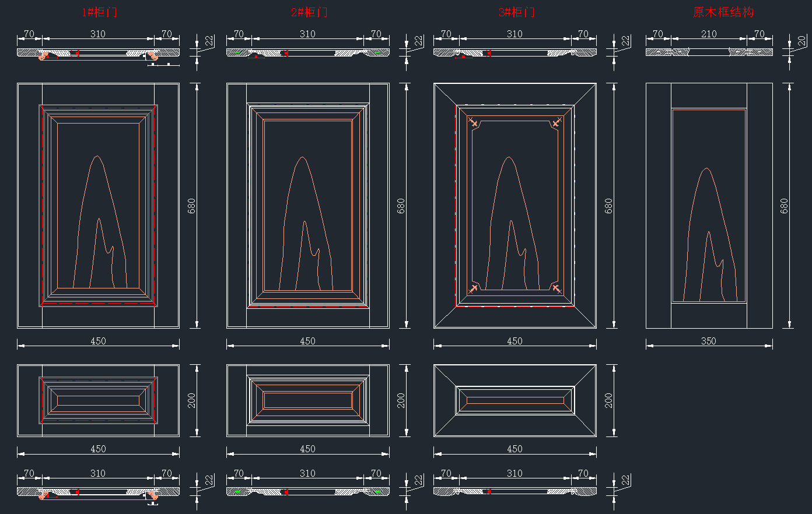The width and height of the screenshot is (812, 514).
Task: Click the center panel of door 1 drawer front
Action: 98,400
